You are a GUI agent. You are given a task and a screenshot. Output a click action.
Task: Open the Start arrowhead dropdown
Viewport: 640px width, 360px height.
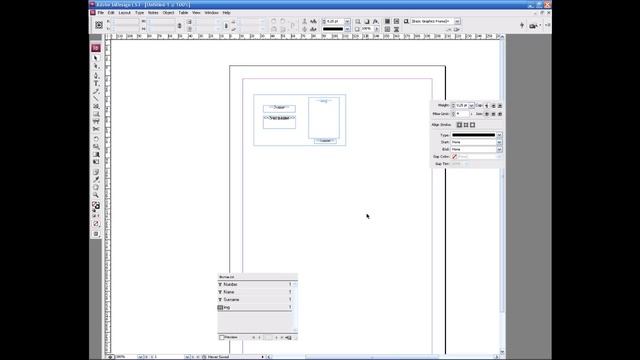(499, 142)
